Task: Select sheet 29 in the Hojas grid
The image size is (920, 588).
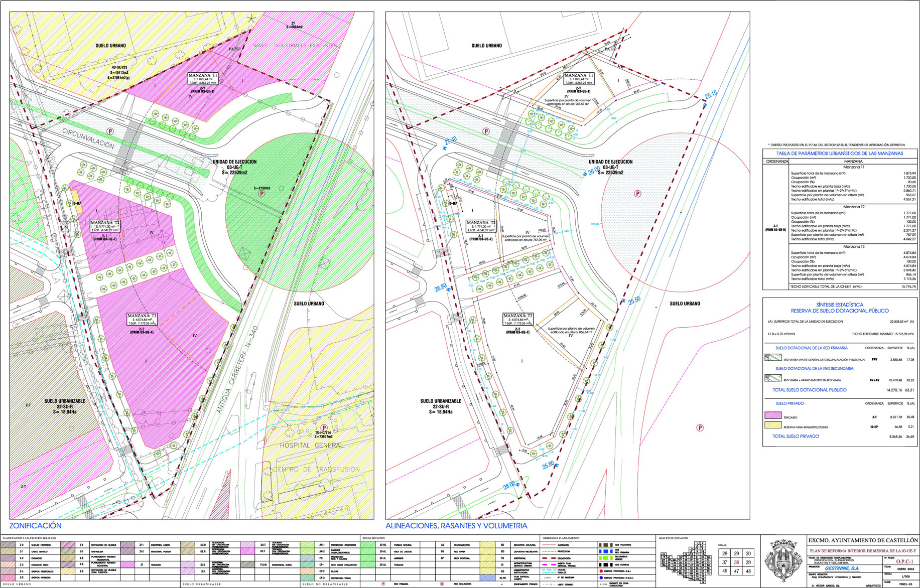Action: tap(736, 553)
